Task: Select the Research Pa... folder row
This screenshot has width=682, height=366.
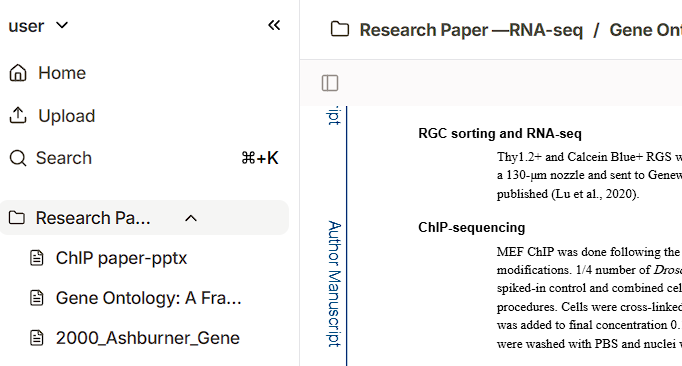Action: point(144,218)
